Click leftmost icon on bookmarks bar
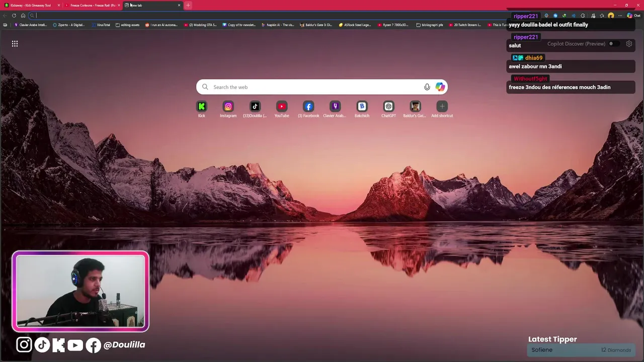644x362 pixels. pyautogui.click(x=5, y=25)
